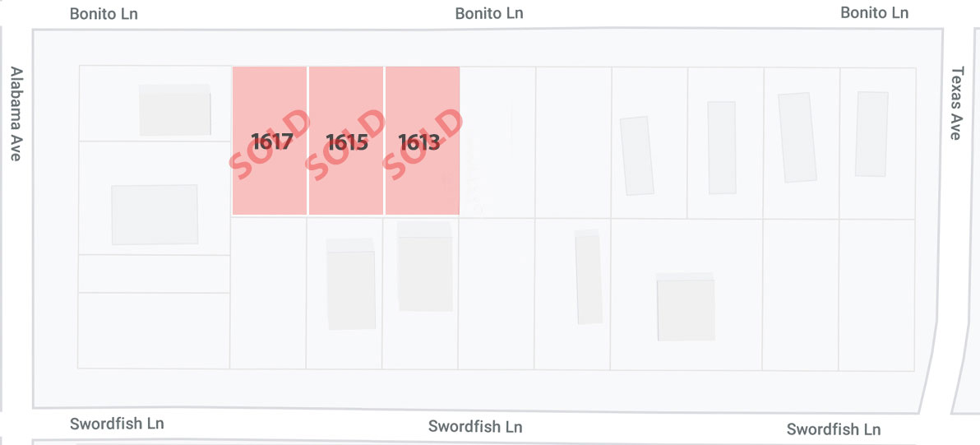The width and height of the screenshot is (980, 445).
Task: Select the empty lot bordering lot 1613's right side
Action: point(497,141)
